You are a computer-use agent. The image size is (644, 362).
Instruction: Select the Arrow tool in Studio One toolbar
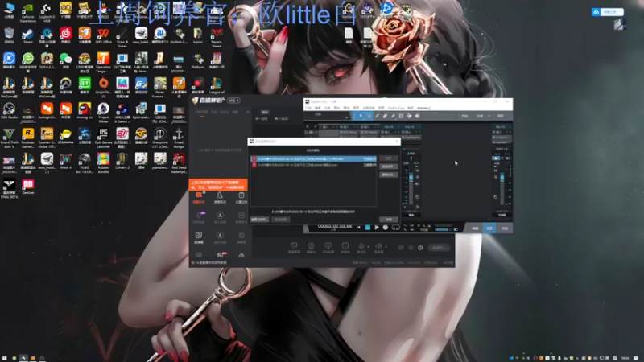pos(361,116)
